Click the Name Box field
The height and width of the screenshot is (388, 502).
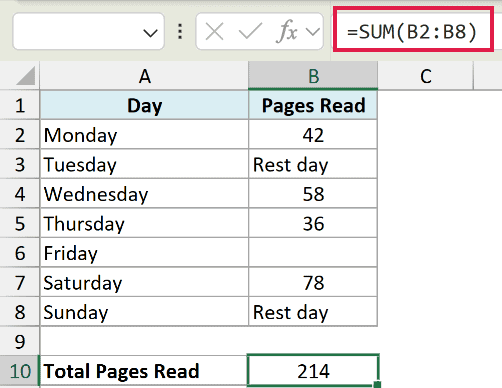[x=88, y=32]
